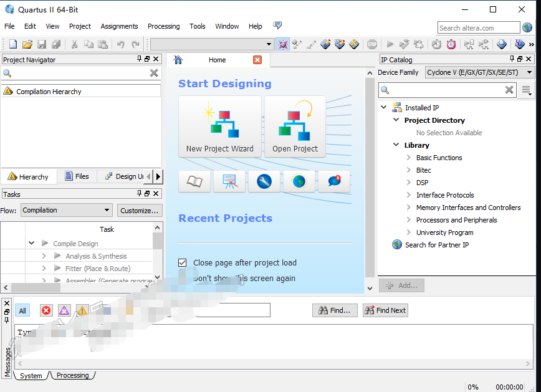The image size is (541, 392).
Task: Toggle Close page after project load checkbox
Action: tap(183, 262)
